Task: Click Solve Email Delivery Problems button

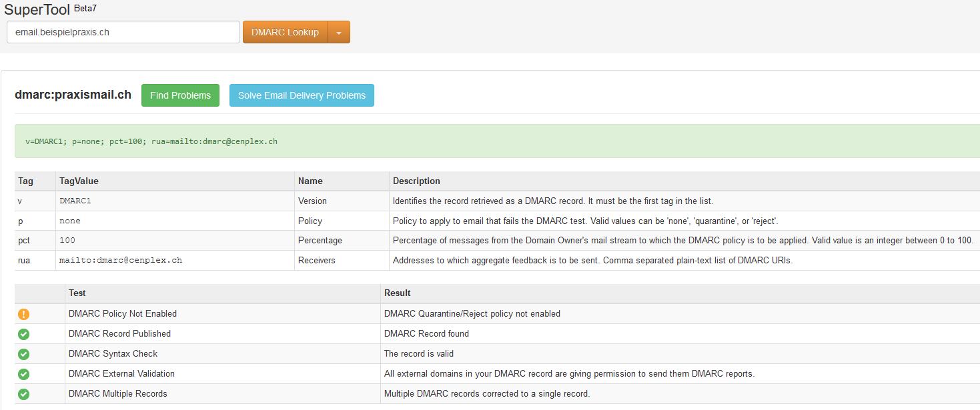Action: click(302, 95)
